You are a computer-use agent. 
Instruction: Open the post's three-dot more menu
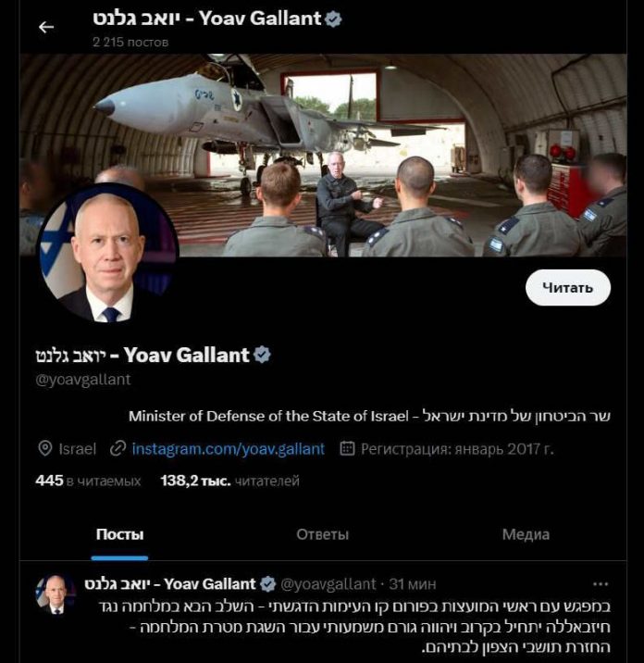[x=601, y=584]
